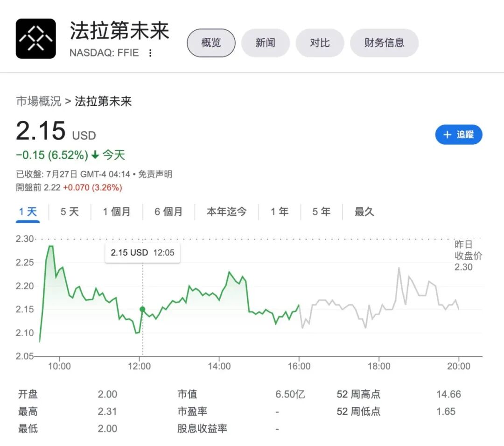Click the 2.05 label on the price axis

pyautogui.click(x=25, y=356)
